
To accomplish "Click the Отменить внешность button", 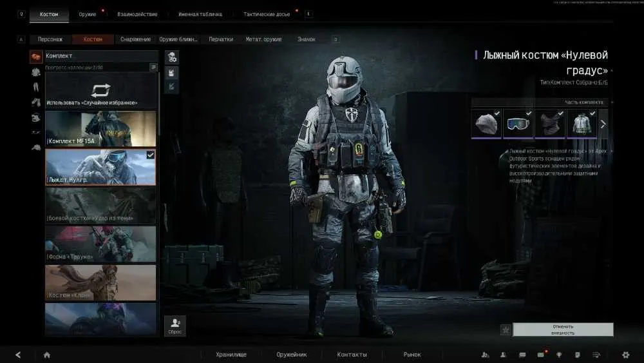I will [563, 329].
